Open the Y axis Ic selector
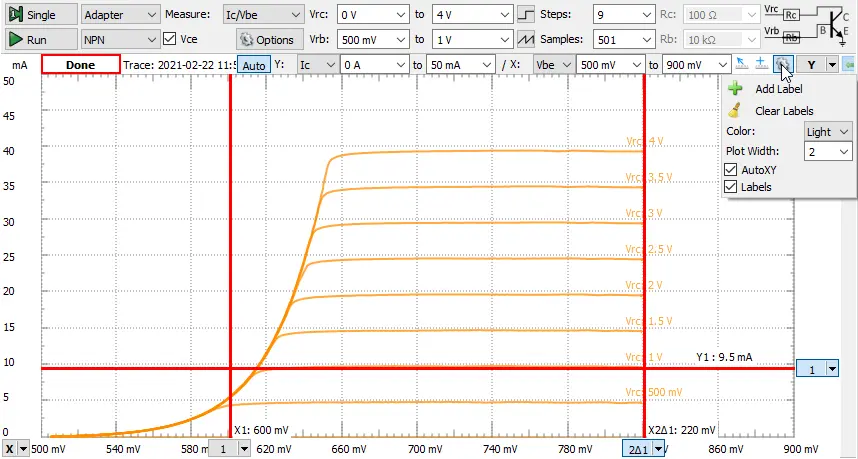 tap(317, 65)
